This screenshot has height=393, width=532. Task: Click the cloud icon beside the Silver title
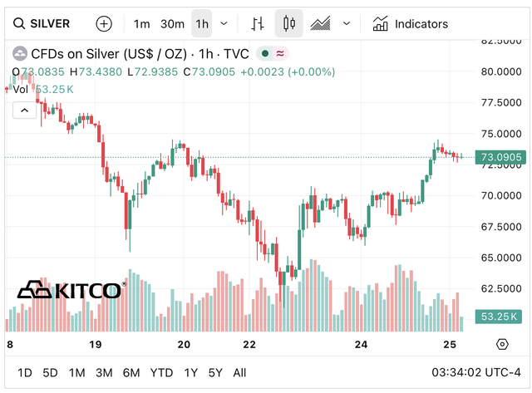pyautogui.click(x=19, y=54)
